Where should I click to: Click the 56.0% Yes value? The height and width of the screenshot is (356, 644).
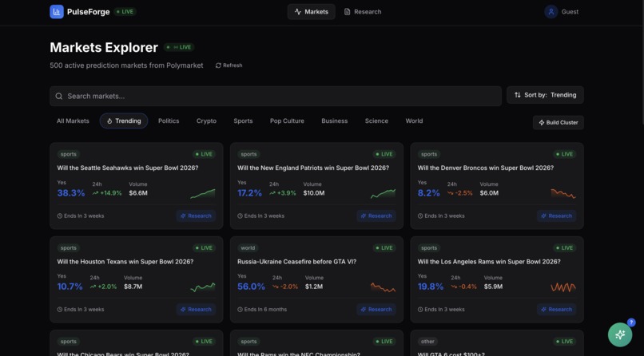252,287
